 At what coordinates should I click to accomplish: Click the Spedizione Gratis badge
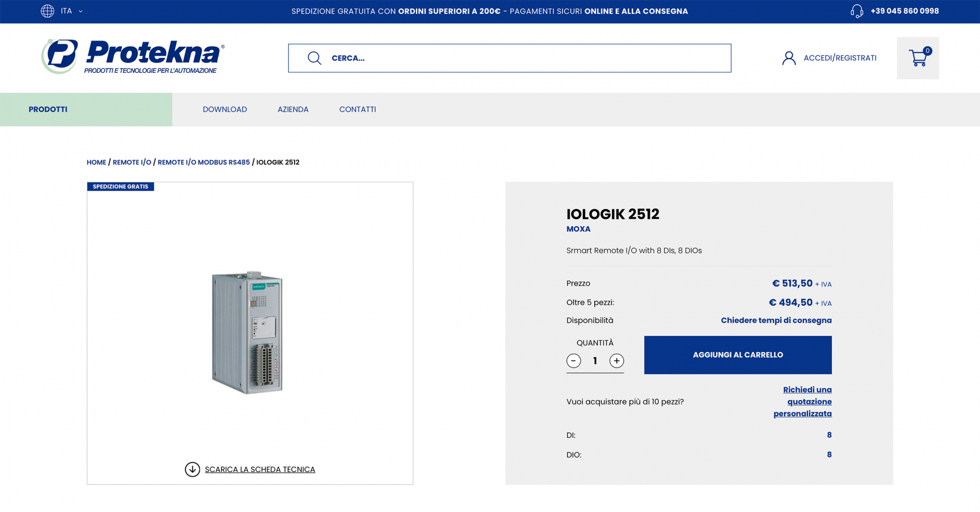[x=120, y=186]
